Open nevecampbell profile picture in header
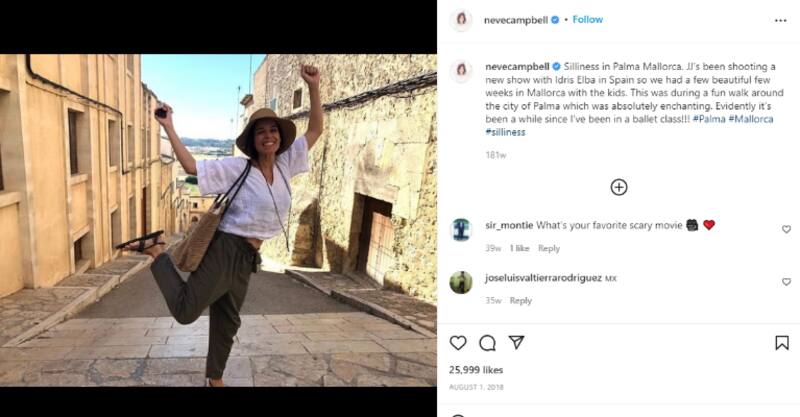 coord(461,20)
